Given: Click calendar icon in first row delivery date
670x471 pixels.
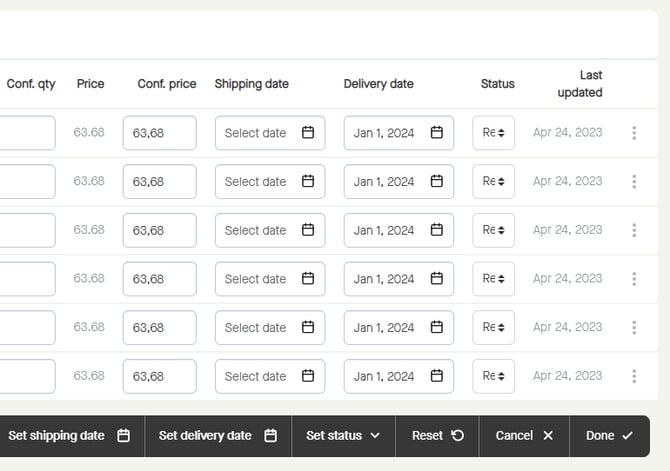Looking at the screenshot, I should 437,133.
